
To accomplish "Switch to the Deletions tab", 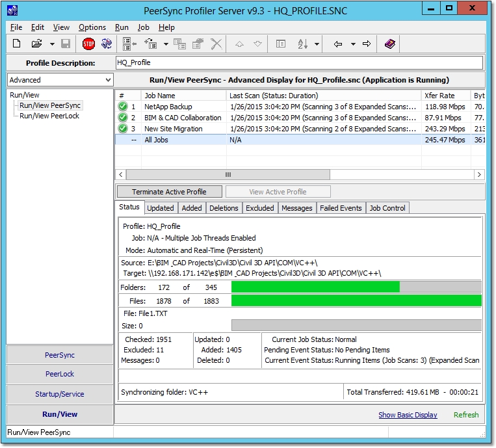I will pyautogui.click(x=224, y=208).
